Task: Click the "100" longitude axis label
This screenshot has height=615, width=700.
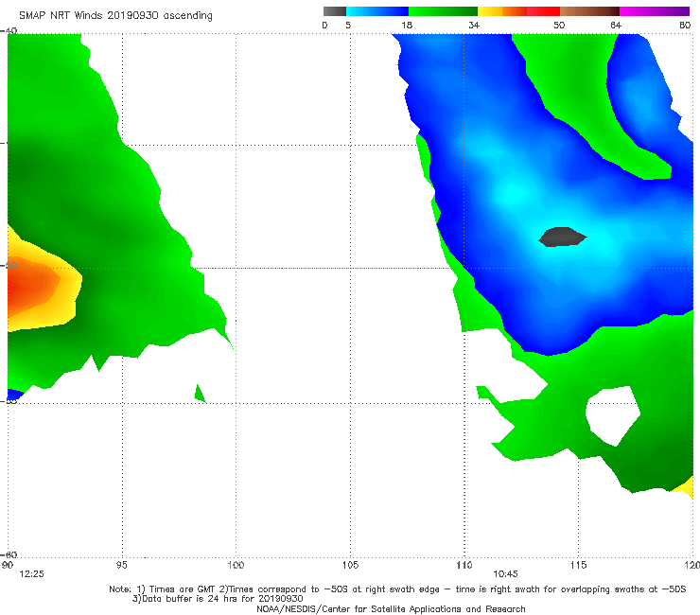Action: coord(236,565)
